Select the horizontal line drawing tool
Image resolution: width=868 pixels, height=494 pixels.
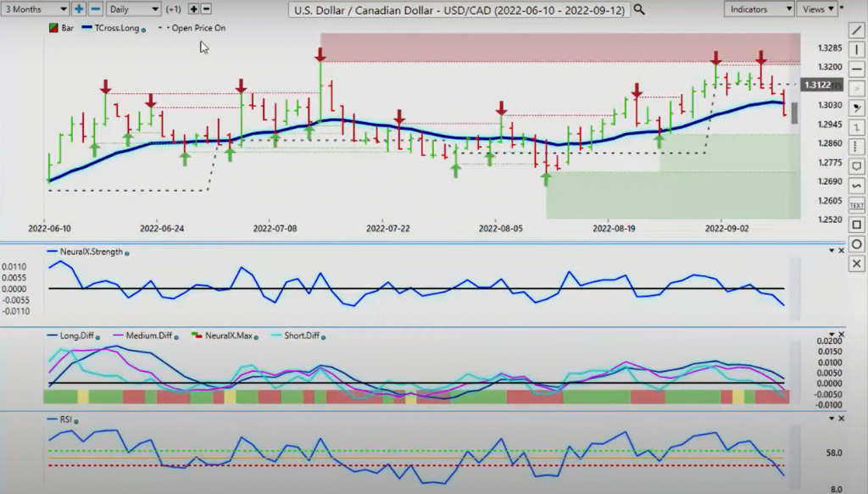(856, 69)
